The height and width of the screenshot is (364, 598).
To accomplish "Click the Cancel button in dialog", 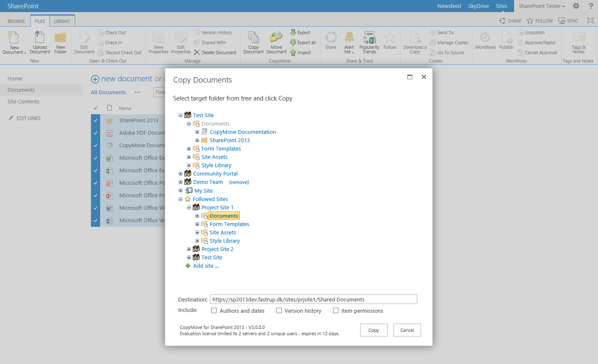I will click(407, 330).
